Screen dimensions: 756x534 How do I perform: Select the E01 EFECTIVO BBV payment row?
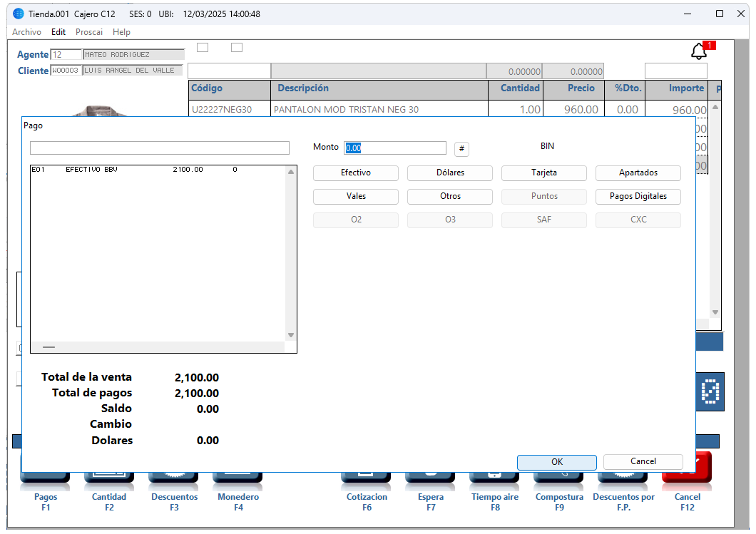click(x=158, y=170)
